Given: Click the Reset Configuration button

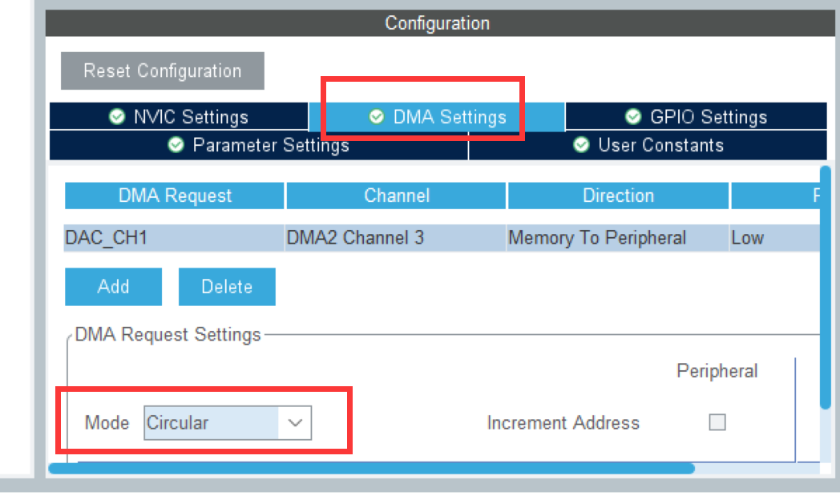Looking at the screenshot, I should [x=162, y=71].
